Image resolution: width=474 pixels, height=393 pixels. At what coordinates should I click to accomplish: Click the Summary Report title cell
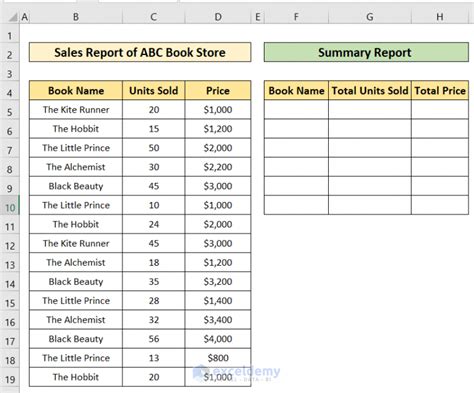tap(366, 52)
